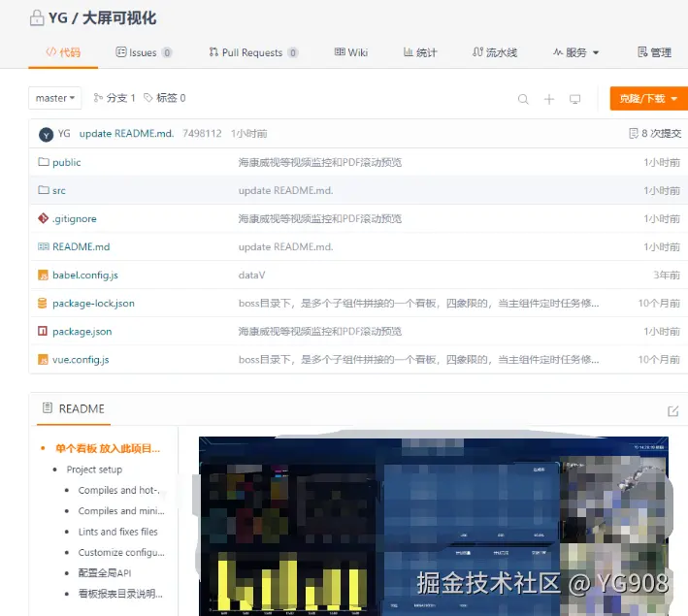
Task: Click the README document icon
Action: pyautogui.click(x=48, y=408)
